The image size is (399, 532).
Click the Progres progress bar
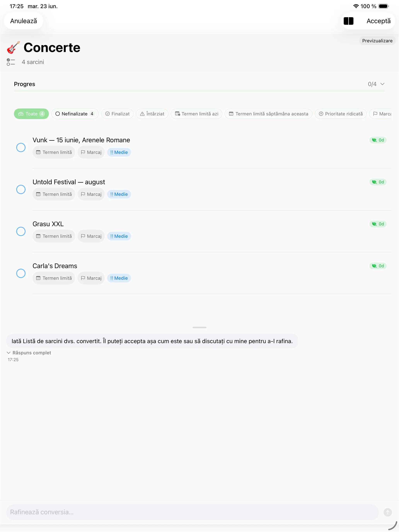pos(199,91)
